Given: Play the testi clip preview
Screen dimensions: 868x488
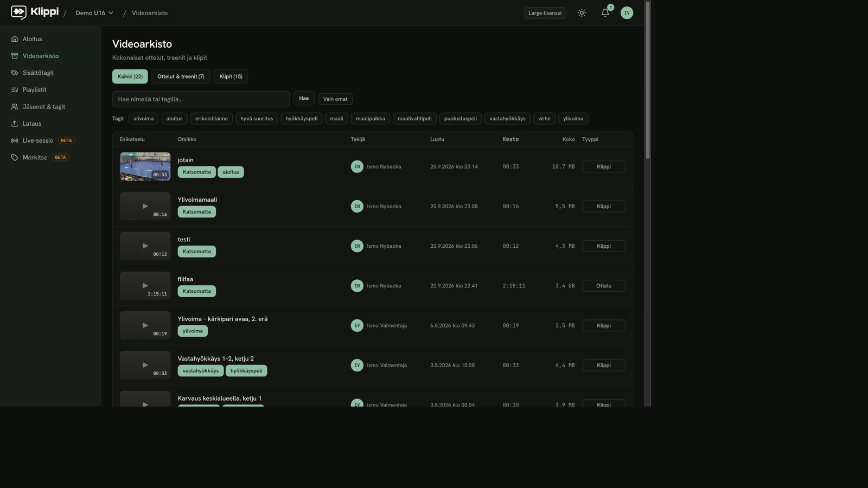Looking at the screenshot, I should [145, 246].
